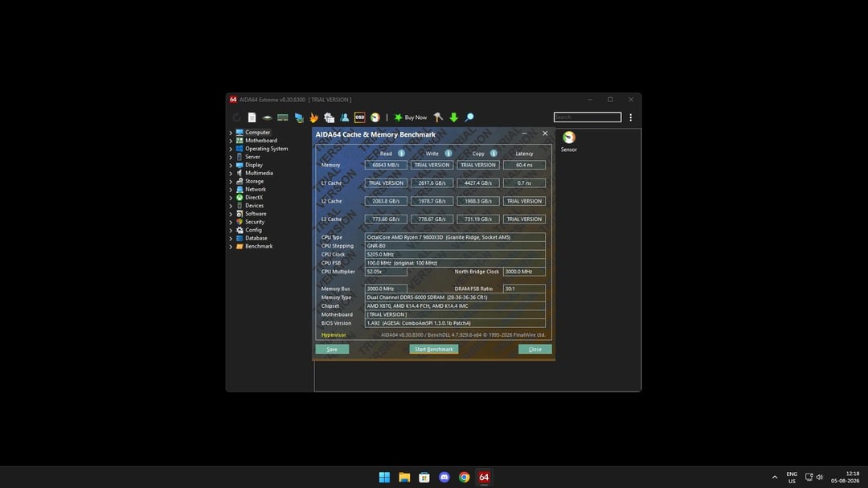Screen dimensions: 868x488
Task: Open the flame stability test icon
Action: point(314,117)
